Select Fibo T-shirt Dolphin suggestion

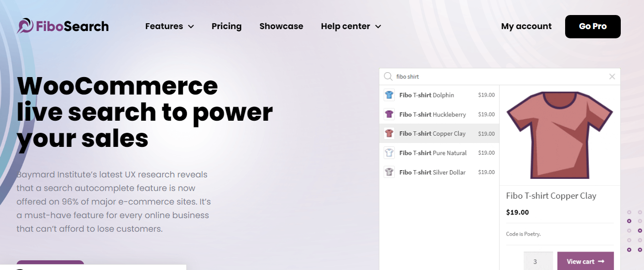pos(439,95)
